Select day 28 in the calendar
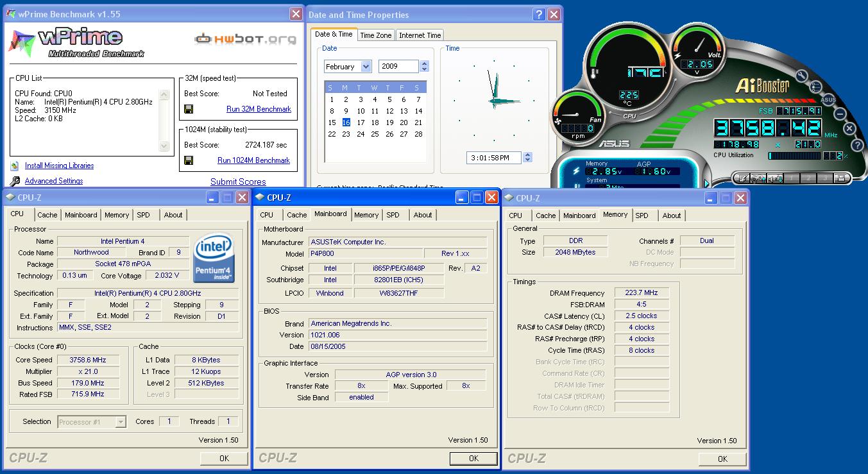The height and width of the screenshot is (474, 868). click(x=418, y=134)
